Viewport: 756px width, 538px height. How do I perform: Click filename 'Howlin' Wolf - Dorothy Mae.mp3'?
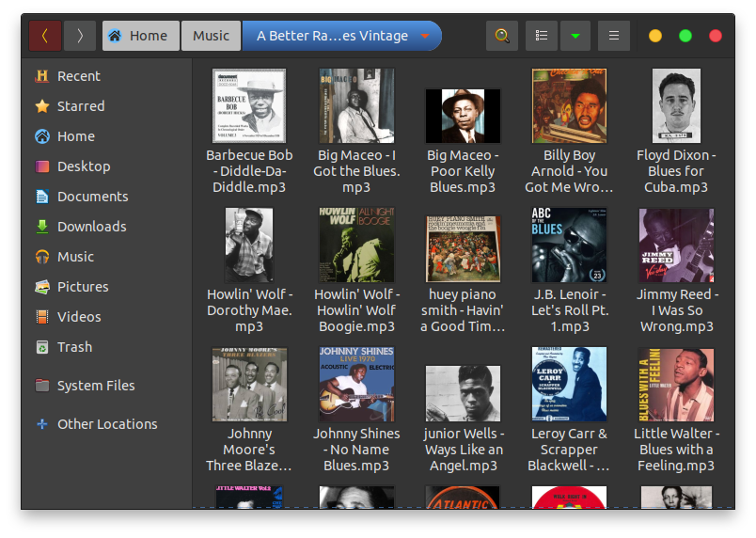click(x=249, y=310)
